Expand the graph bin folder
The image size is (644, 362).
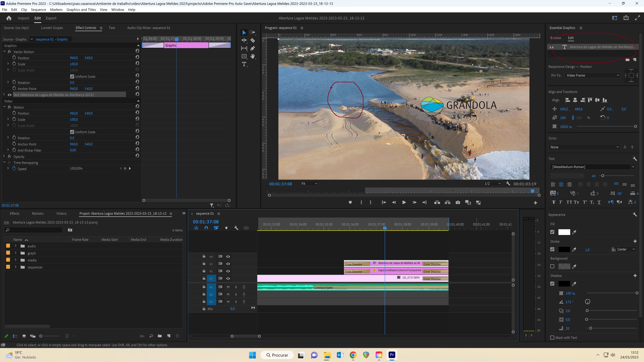pos(15,253)
